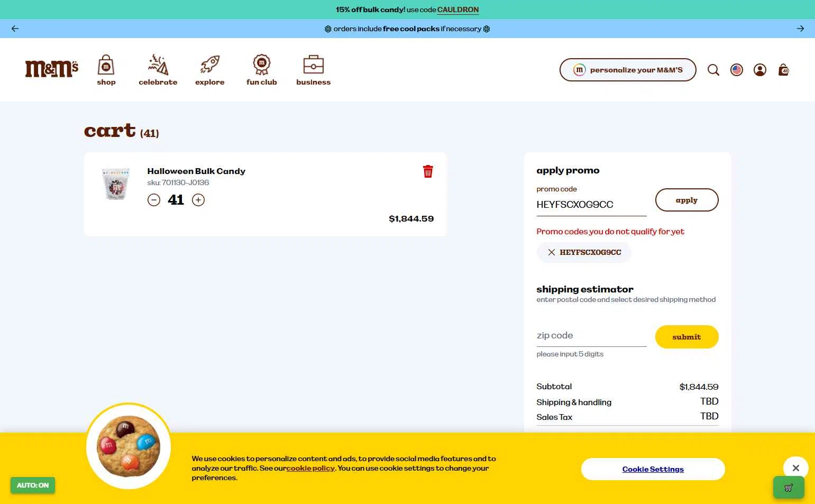Toggle the AUTO: ON button

point(33,485)
